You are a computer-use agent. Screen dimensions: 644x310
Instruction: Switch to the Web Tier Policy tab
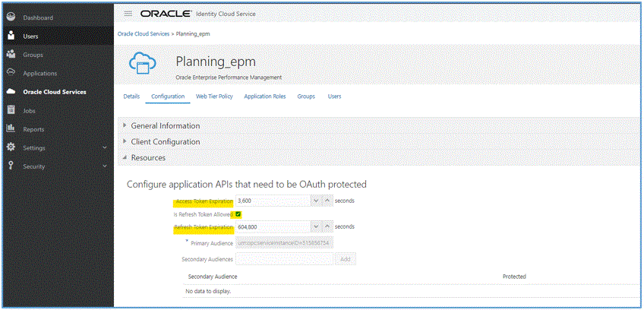pyautogui.click(x=214, y=96)
